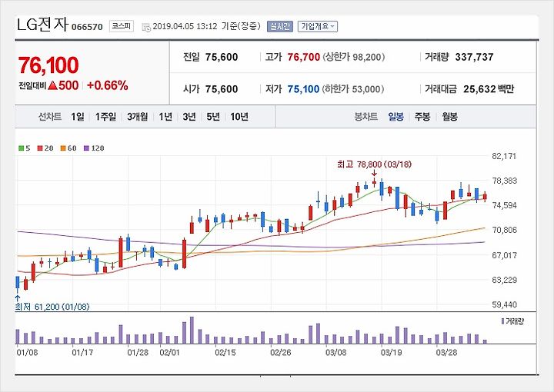Click the 82,171 price axis label
554x392 pixels.
click(x=504, y=156)
